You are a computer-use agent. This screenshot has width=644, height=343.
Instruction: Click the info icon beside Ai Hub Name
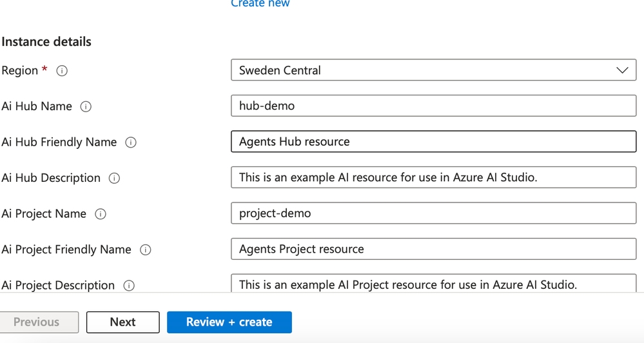click(86, 106)
